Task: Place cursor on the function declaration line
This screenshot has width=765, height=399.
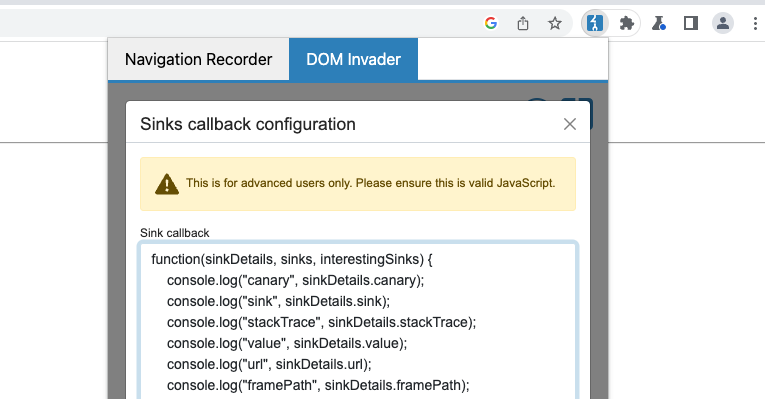Action: 292,259
